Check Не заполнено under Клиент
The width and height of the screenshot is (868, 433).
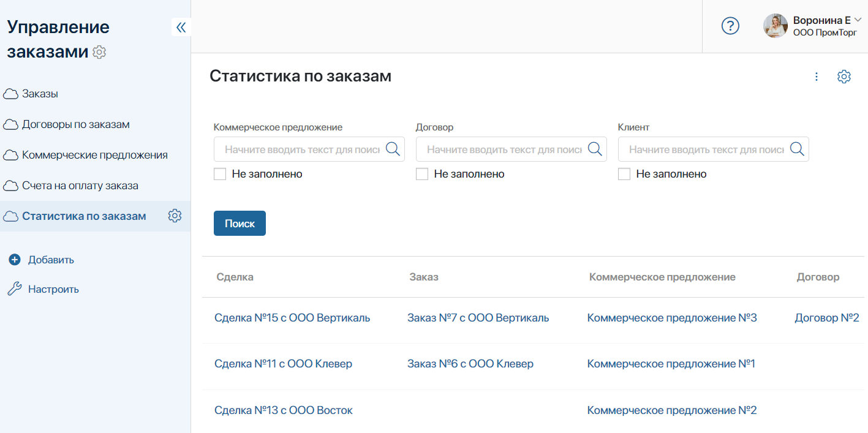(624, 174)
